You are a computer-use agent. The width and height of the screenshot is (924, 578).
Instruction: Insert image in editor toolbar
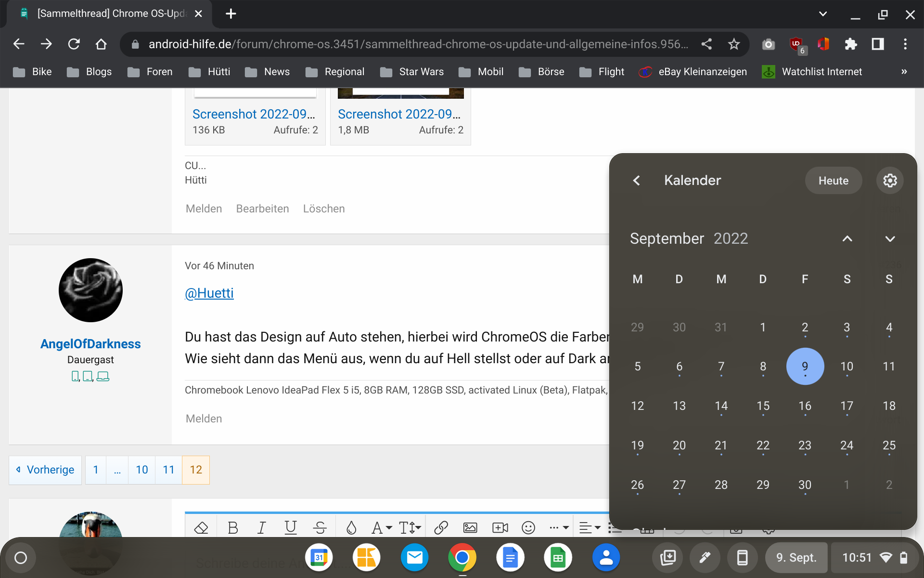tap(470, 528)
